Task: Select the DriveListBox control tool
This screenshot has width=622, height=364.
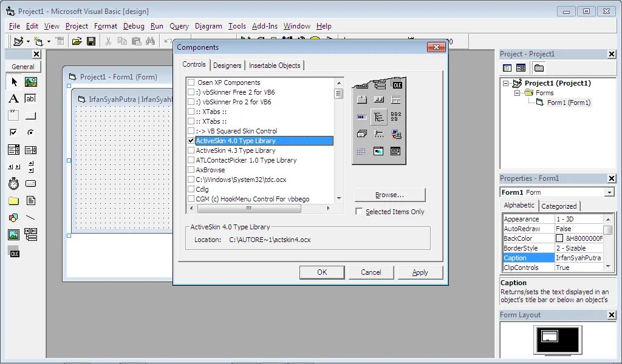Action: point(31,184)
